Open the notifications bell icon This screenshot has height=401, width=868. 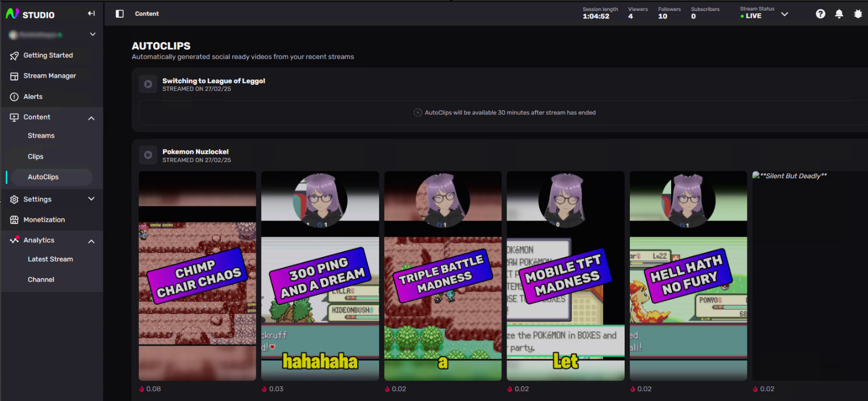(x=839, y=14)
